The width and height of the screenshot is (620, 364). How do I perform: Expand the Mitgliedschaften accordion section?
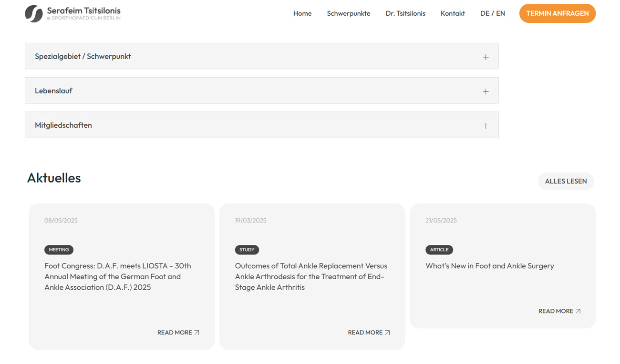pos(63,125)
